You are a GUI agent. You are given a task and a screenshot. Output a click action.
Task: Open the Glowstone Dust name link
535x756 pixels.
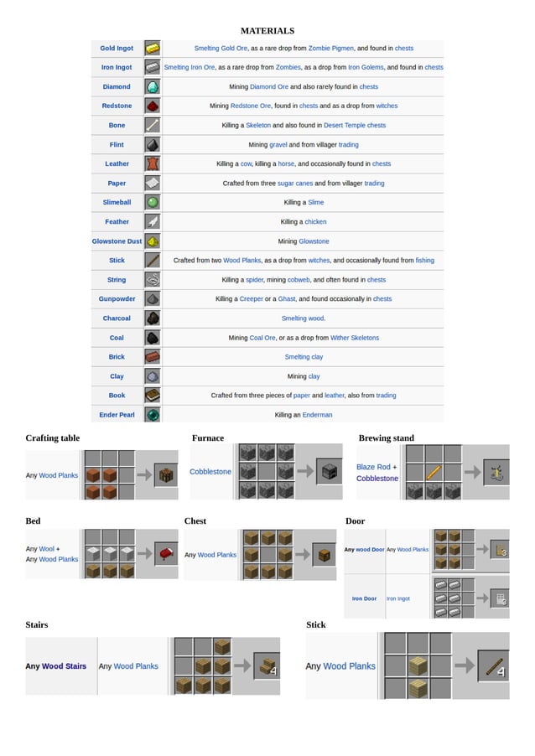(x=117, y=241)
